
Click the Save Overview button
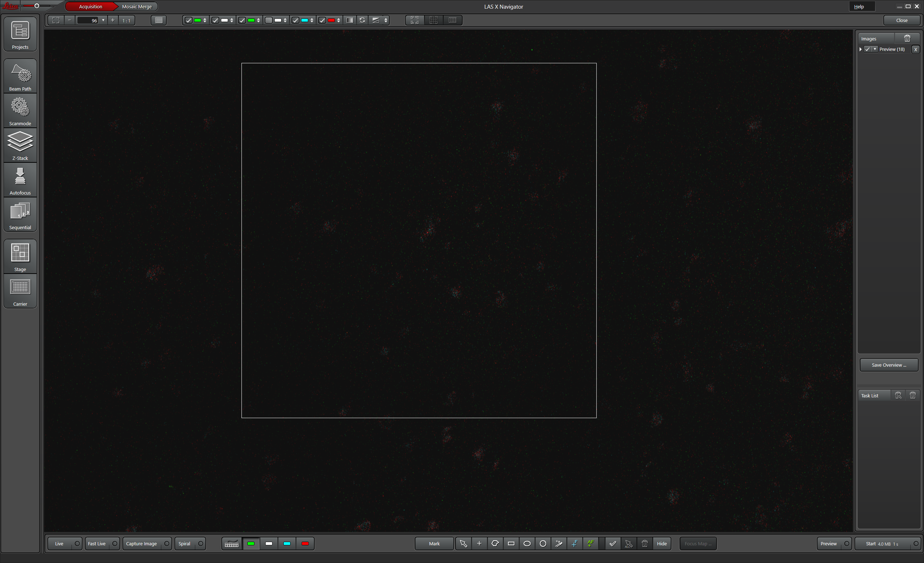click(x=888, y=365)
